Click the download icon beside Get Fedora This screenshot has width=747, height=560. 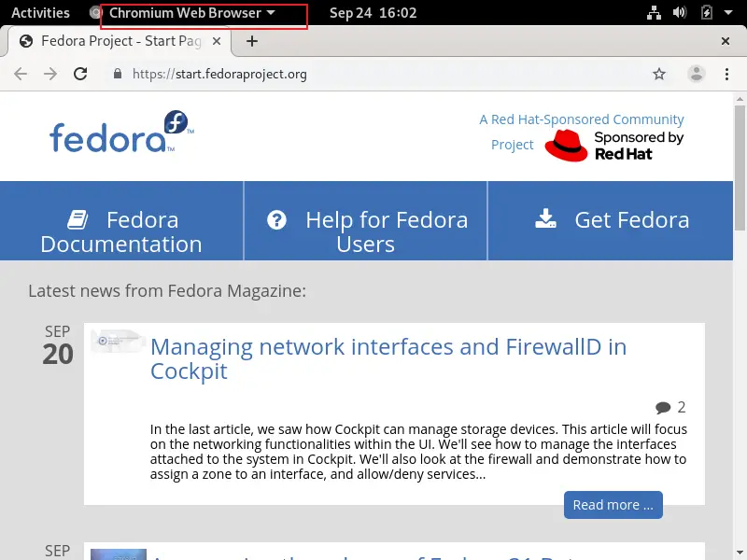tap(545, 218)
